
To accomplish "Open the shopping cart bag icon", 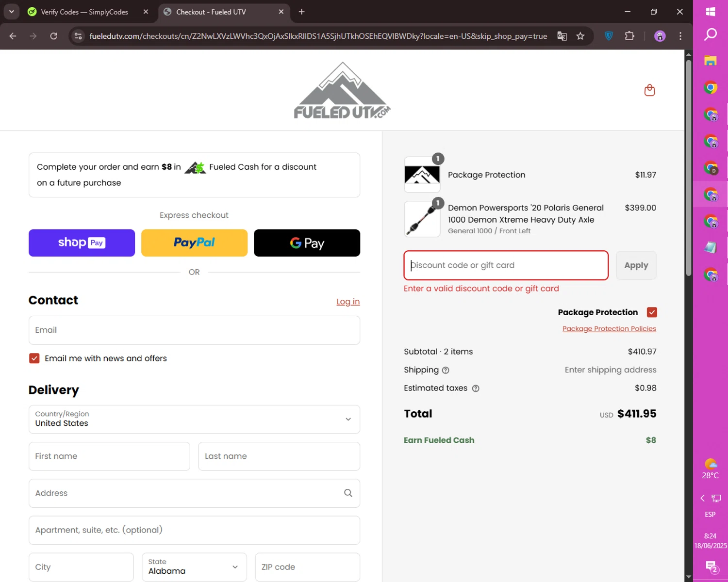I will [649, 90].
